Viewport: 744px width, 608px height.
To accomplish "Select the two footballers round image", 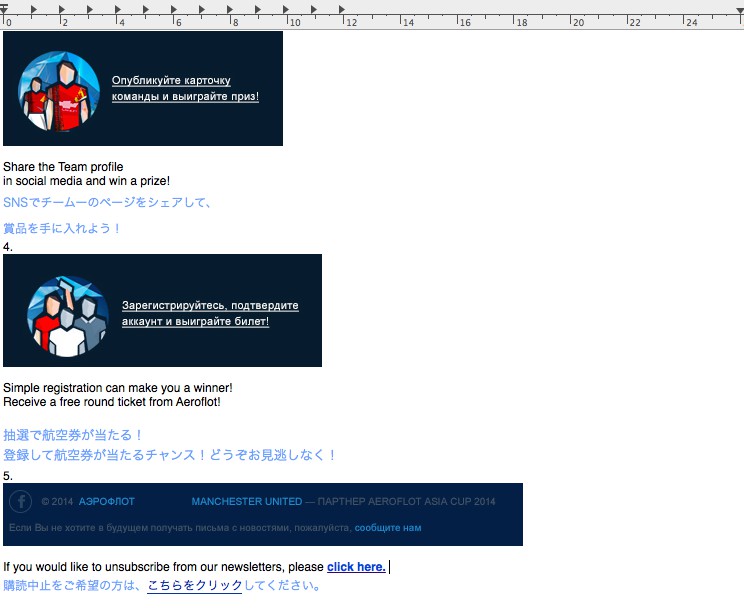I will (x=59, y=91).
